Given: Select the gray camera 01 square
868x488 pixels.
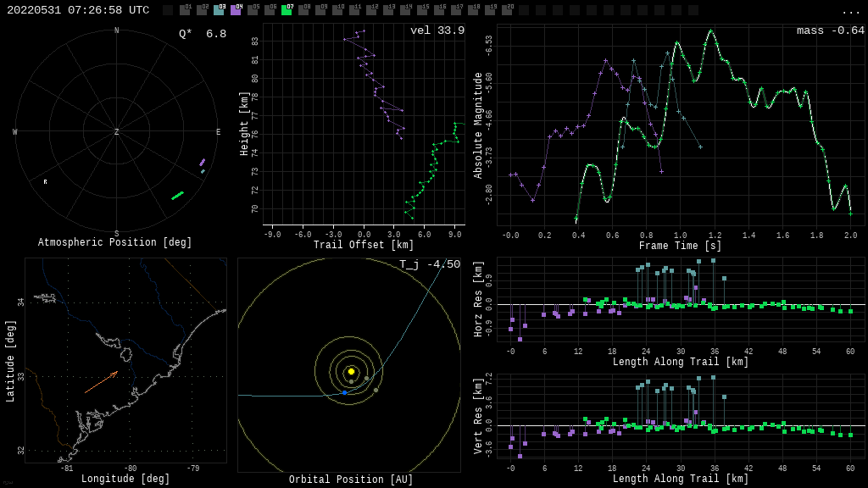Looking at the screenshot, I should point(185,10).
